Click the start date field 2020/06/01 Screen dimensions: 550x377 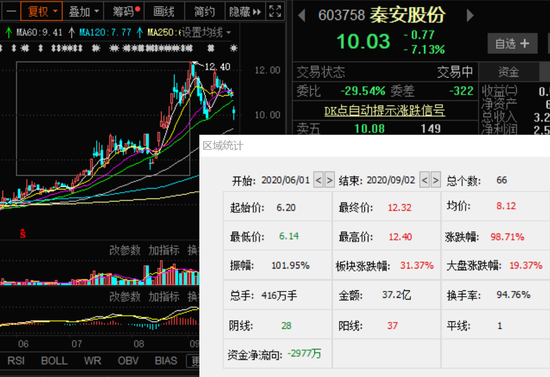[x=286, y=180]
